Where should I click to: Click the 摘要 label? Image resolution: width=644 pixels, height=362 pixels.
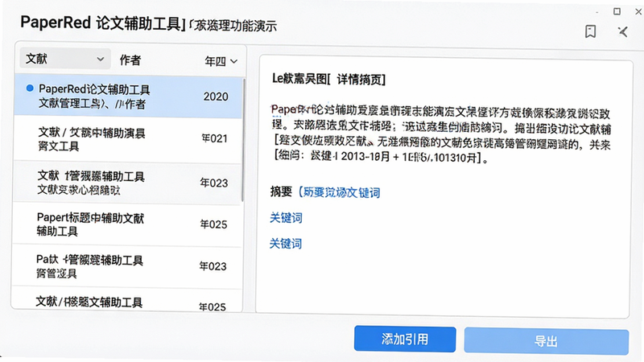(x=281, y=191)
